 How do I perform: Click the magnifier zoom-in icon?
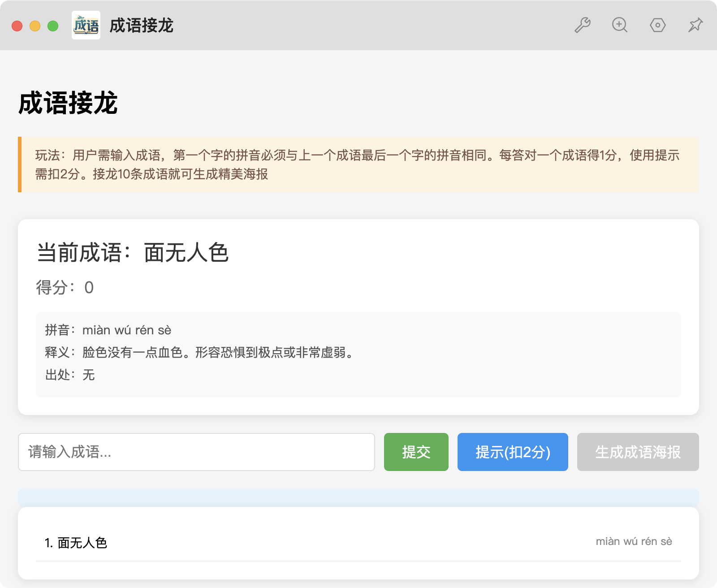(x=620, y=25)
